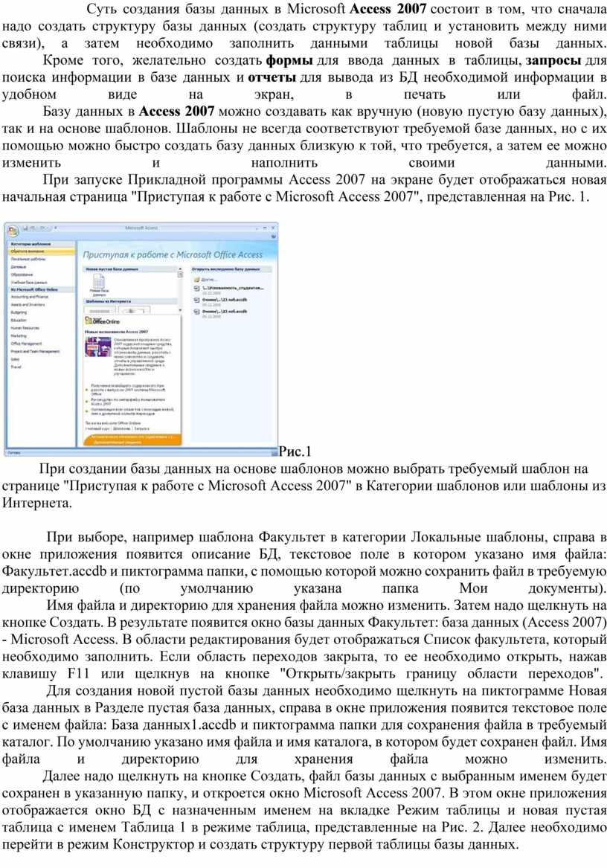Select the Sales category
This screenshot has width=607, height=868.
(x=15, y=359)
